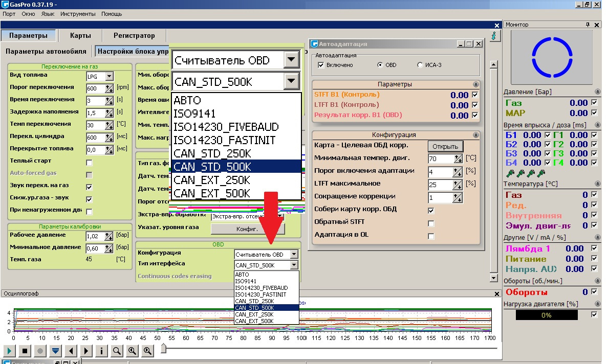The width and height of the screenshot is (608, 364).
Task: Collapse the Давление [Бар] section
Action: [x=597, y=92]
